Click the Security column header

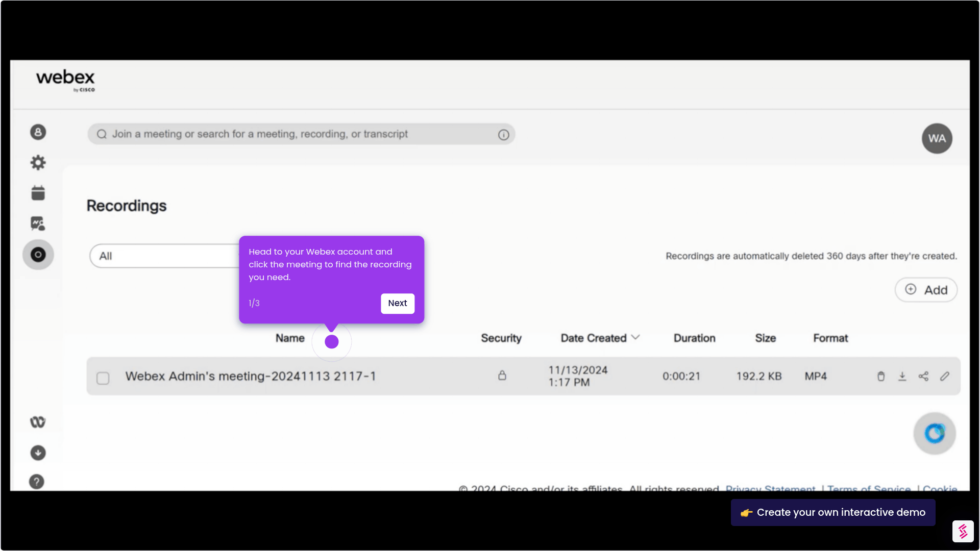coord(501,338)
